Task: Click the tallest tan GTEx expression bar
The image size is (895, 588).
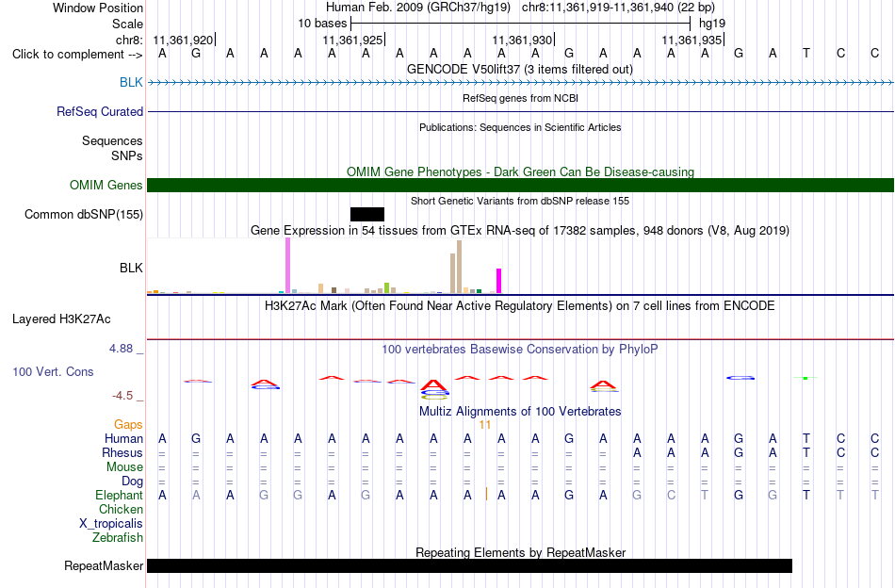Action: [459, 268]
